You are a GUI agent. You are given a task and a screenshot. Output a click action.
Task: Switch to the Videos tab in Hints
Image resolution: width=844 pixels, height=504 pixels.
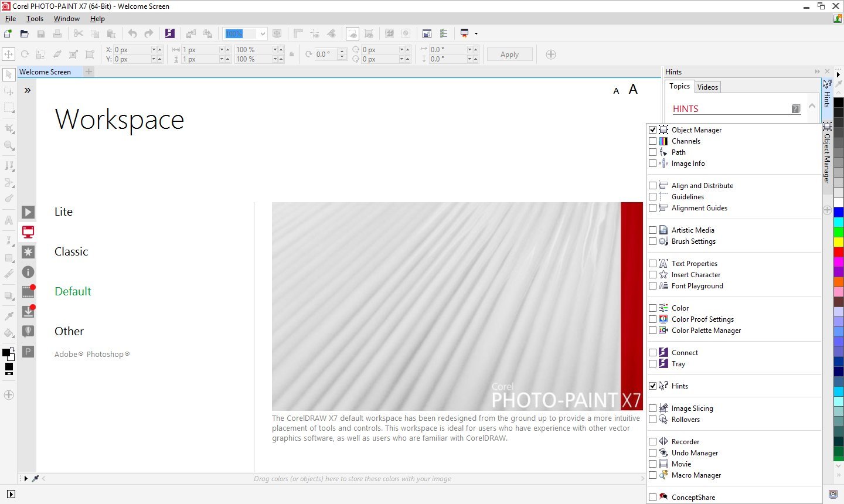[x=707, y=87]
